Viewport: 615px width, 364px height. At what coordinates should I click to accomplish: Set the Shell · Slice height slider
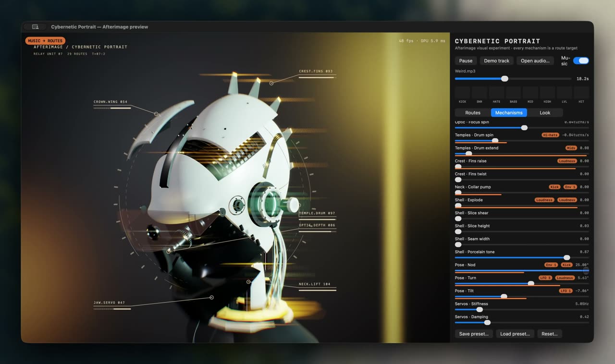point(522,231)
